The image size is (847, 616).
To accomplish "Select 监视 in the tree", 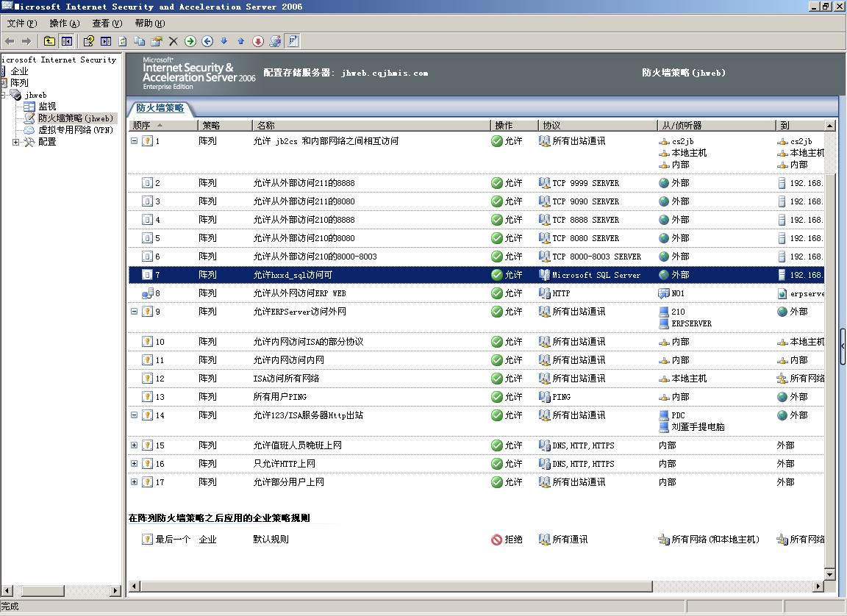I will pos(47,107).
